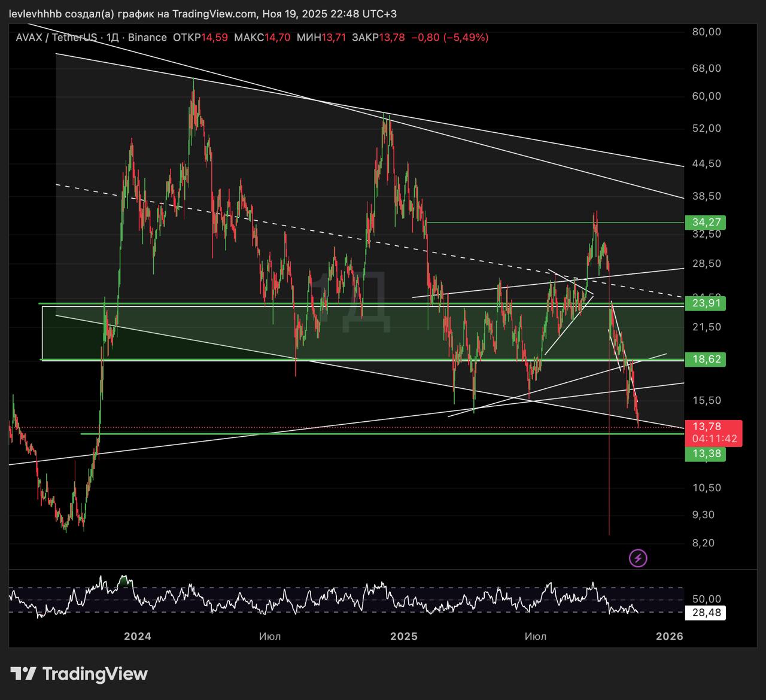Click the countdown timer 04:11:42
This screenshot has width=766, height=700.
[x=715, y=439]
